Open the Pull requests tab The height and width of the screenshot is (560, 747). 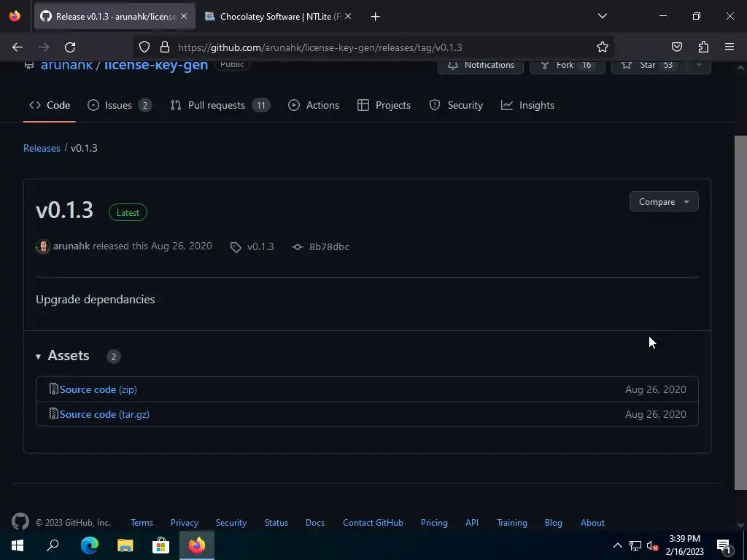point(220,105)
